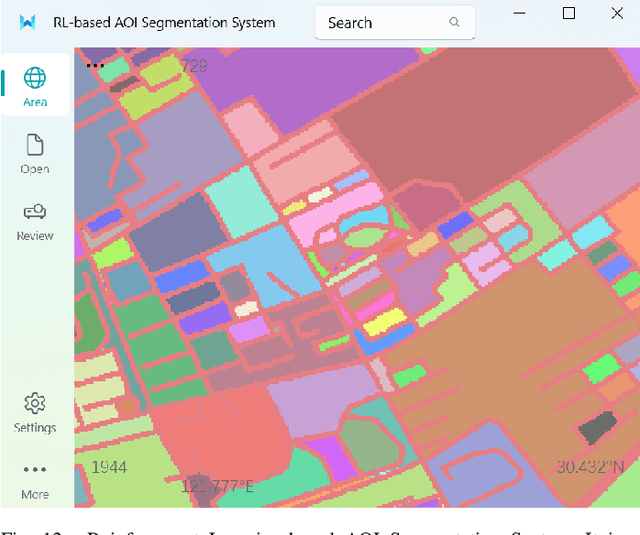This screenshot has height=535, width=640.
Task: Minimize the AOI Segmentation window
Action: 520,14
